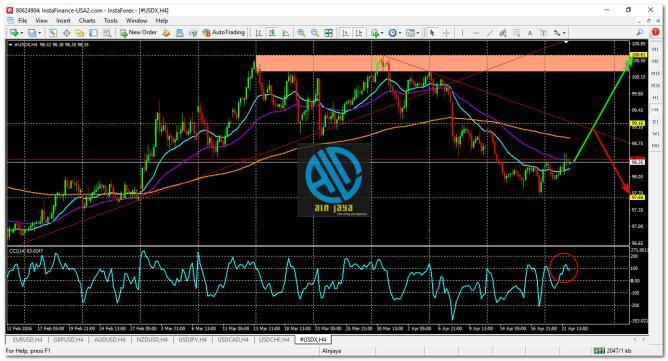
Task: Open the search magnifier icon
Action: pyautogui.click(x=640, y=32)
